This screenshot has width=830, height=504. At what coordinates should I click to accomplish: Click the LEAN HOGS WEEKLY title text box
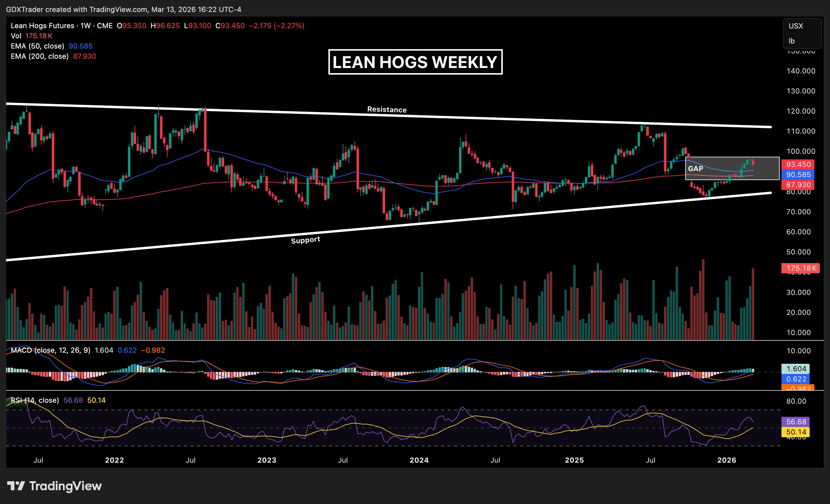tap(415, 62)
